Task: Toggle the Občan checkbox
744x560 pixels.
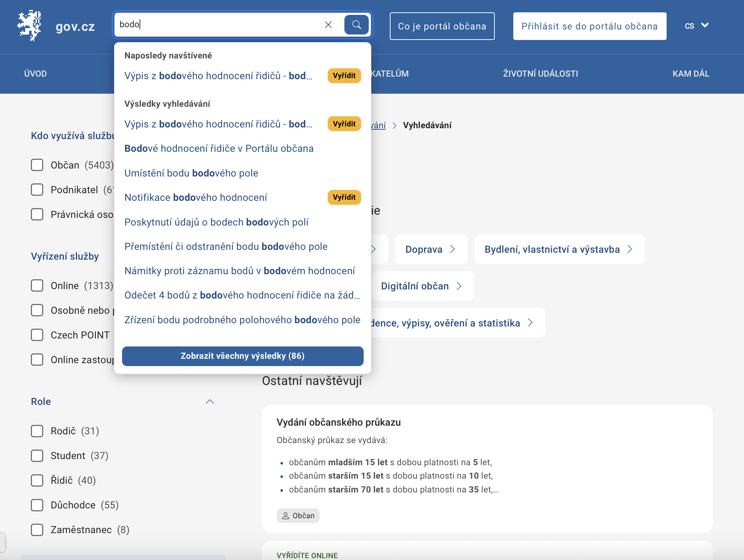Action: (37, 165)
